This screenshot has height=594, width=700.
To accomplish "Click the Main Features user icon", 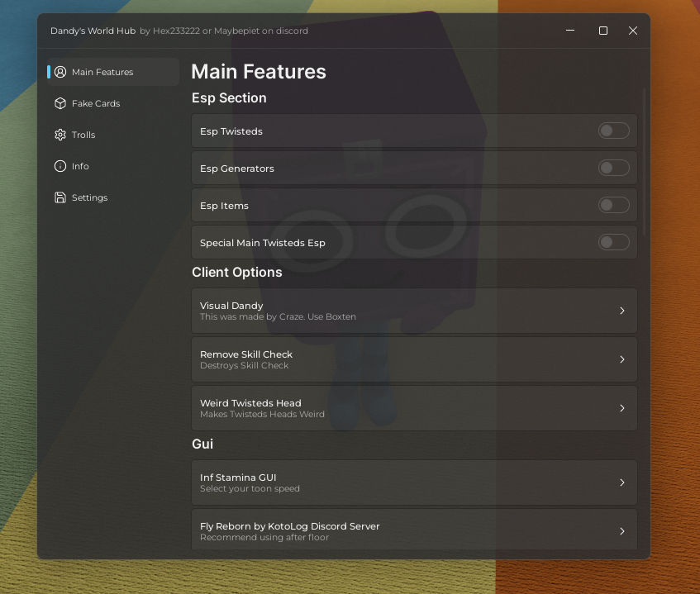I will (x=60, y=72).
